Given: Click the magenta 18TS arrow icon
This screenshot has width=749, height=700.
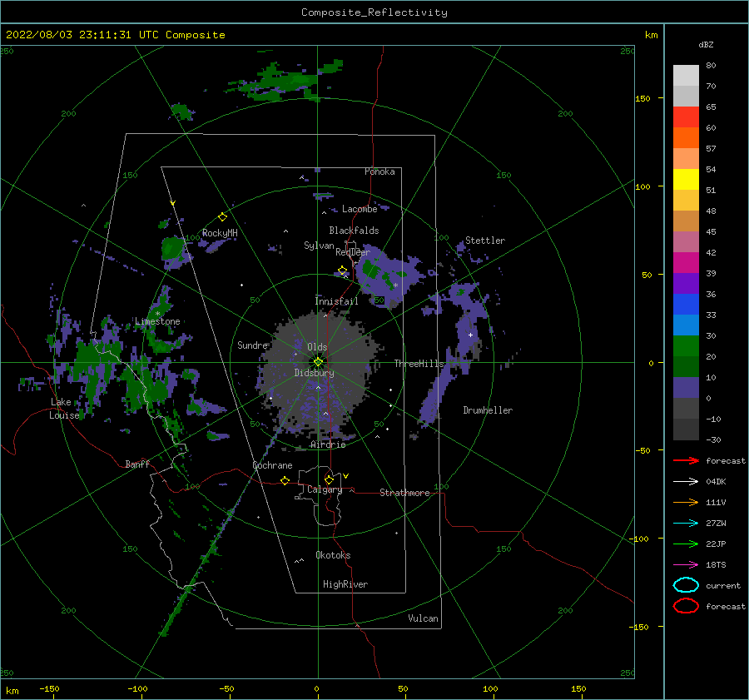Looking at the screenshot, I should pos(686,565).
